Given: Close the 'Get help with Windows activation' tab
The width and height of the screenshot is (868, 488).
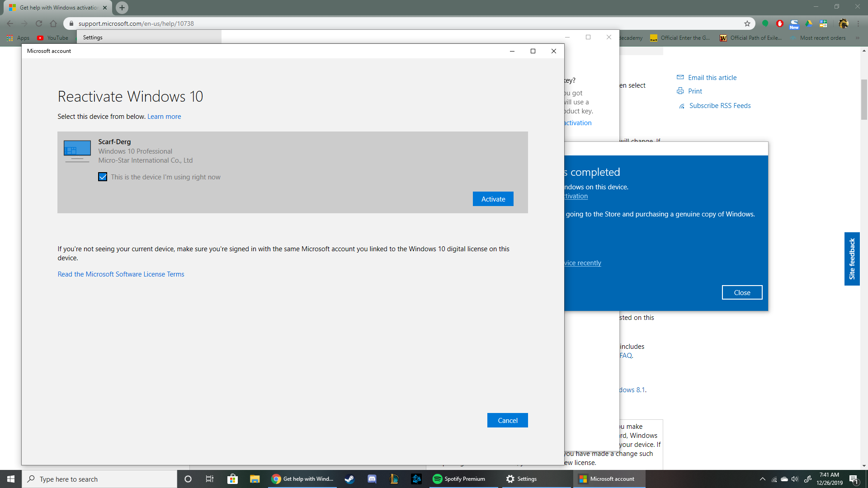Looking at the screenshot, I should (105, 8).
